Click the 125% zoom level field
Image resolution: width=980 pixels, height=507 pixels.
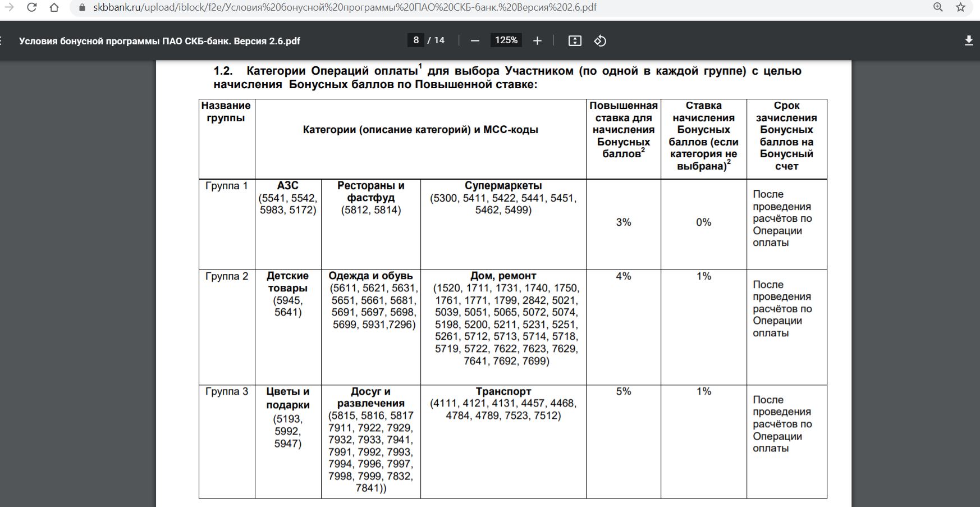(x=506, y=40)
